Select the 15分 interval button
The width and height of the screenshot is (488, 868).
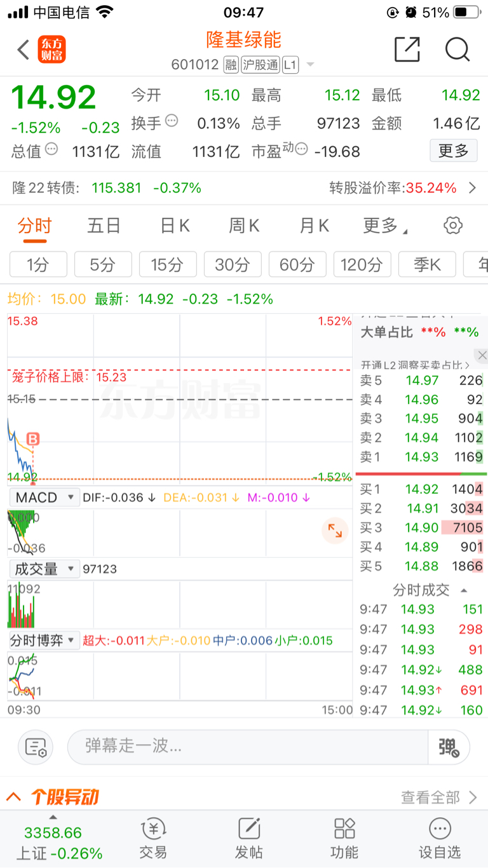click(168, 264)
